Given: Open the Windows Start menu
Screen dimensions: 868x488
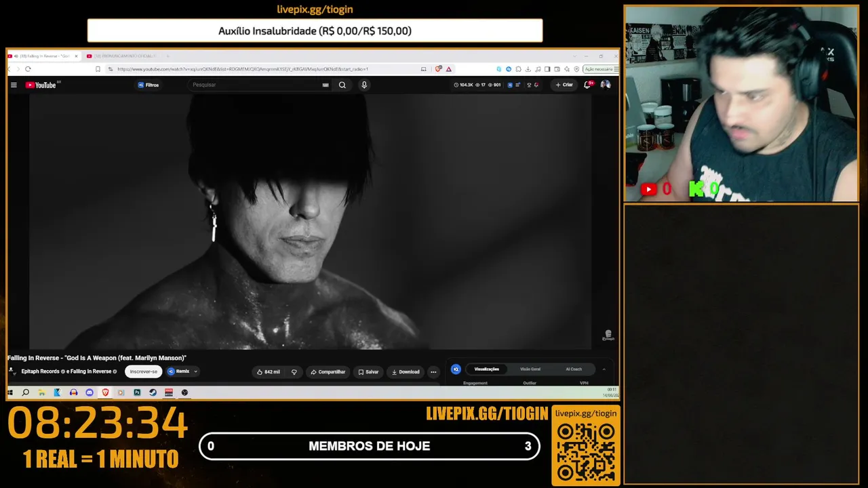Looking at the screenshot, I should [10, 392].
